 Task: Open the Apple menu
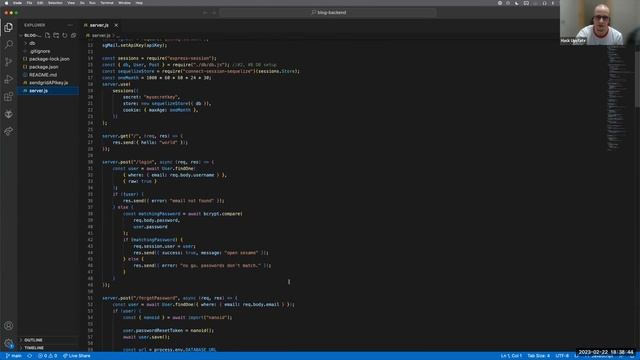pyautogui.click(x=6, y=3)
